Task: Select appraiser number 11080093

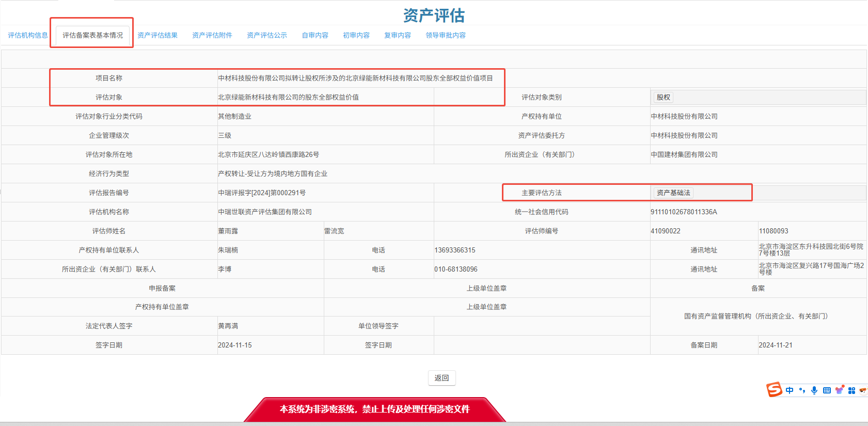Action: pos(774,231)
